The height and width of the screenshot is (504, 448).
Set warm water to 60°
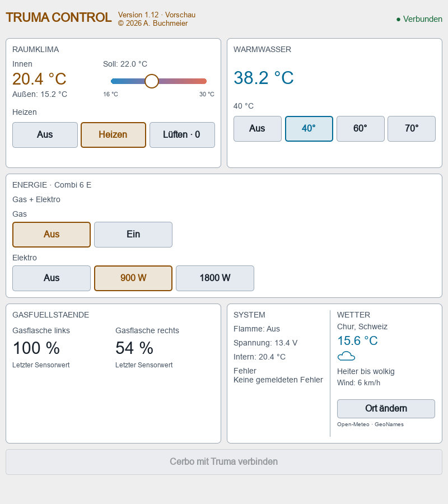(360, 129)
